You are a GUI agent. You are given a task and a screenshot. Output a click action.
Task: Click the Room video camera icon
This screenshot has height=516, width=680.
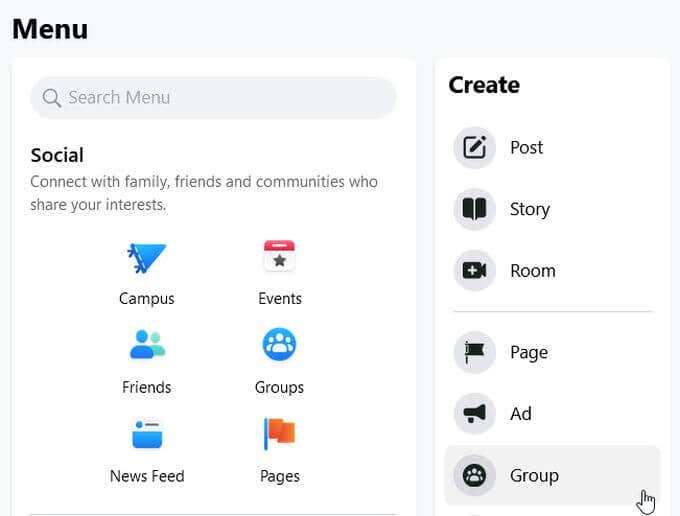click(x=475, y=270)
